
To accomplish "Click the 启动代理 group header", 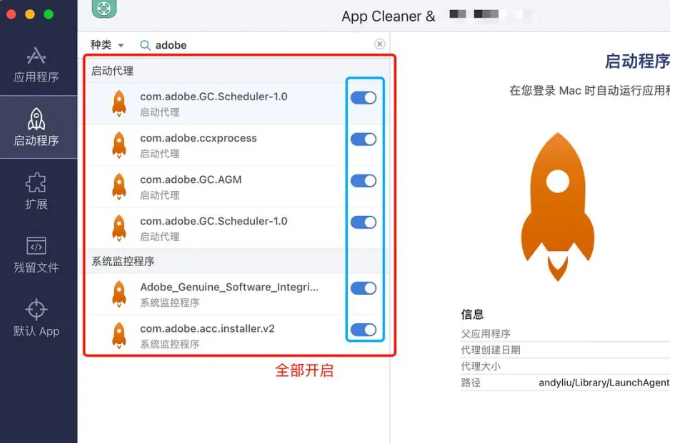I will [236, 71].
